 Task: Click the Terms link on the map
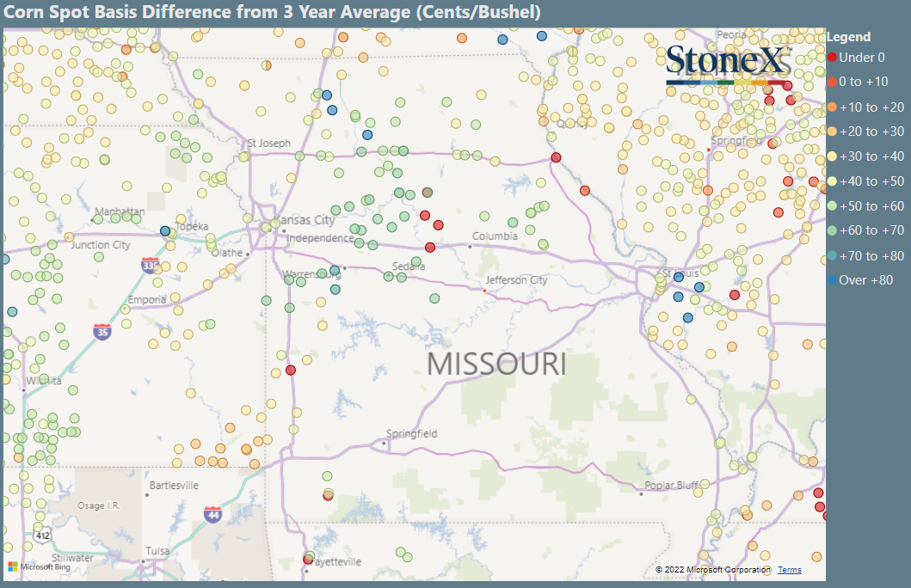[x=789, y=569]
